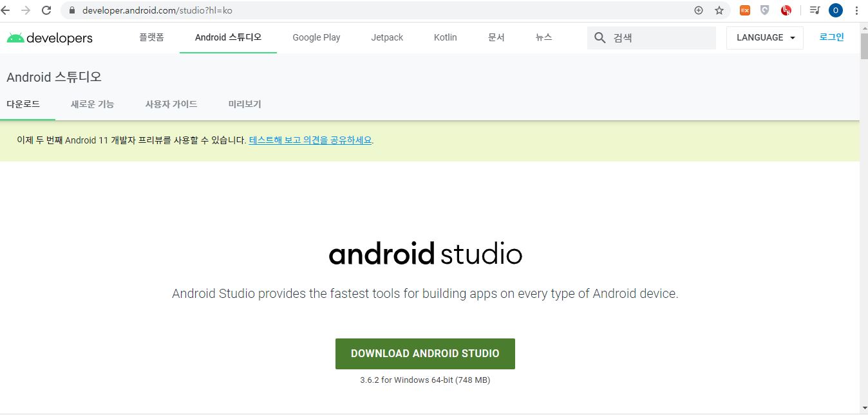Viewport: 868px width, 415px height.
Task: Click the android studio logo heading
Action: 425,254
